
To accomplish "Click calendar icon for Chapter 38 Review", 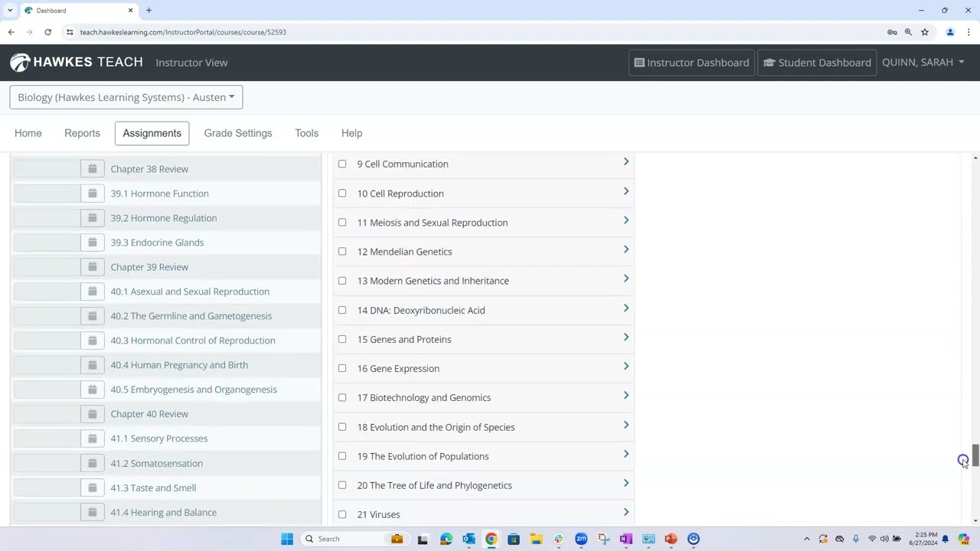I will 92,169.
